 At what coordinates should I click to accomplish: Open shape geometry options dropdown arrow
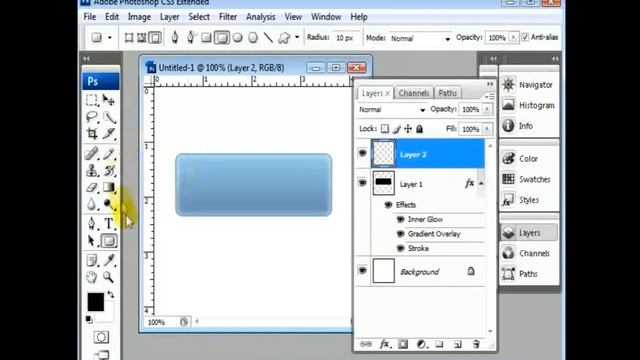(297, 38)
